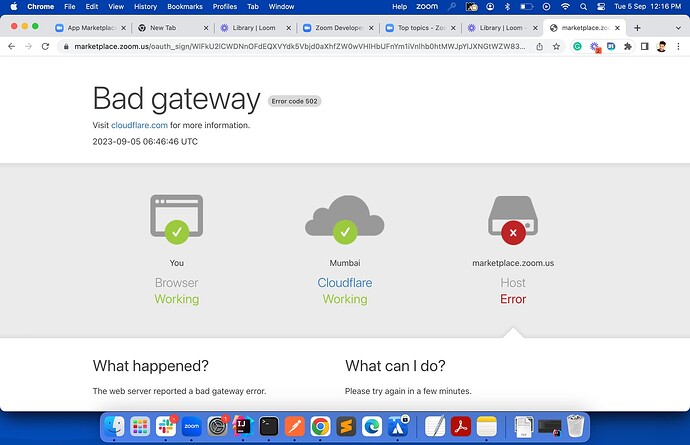Open the Profiles menu

(225, 7)
